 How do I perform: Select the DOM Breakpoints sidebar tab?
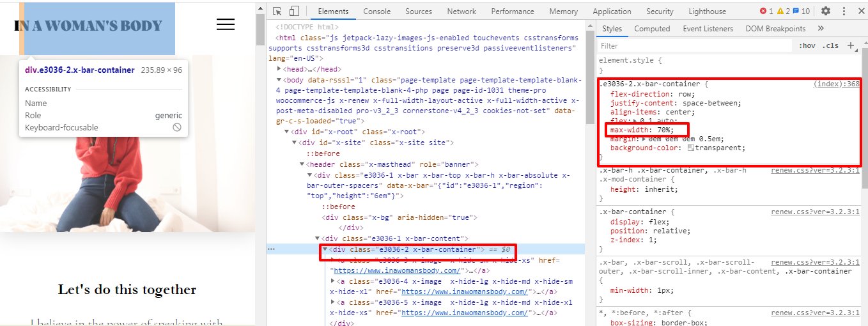(x=775, y=28)
